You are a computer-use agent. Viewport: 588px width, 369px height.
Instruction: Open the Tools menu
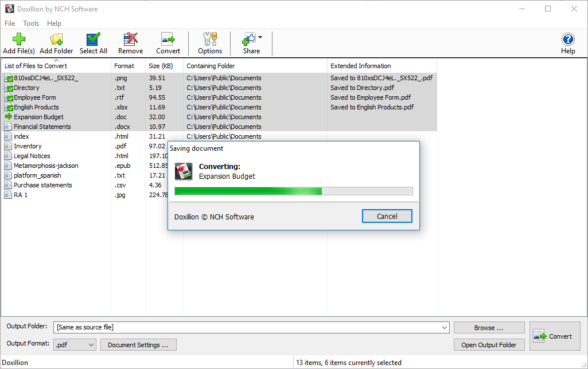[31, 23]
